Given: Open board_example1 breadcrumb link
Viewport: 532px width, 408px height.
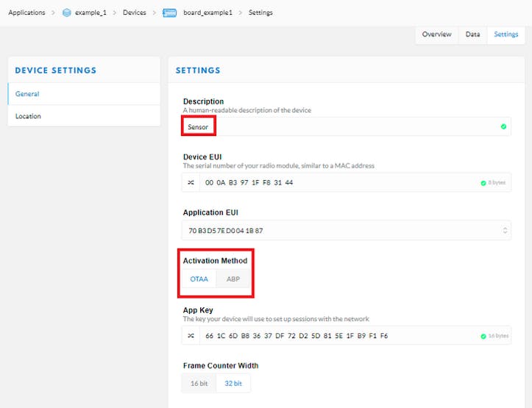Looking at the screenshot, I should [x=208, y=12].
